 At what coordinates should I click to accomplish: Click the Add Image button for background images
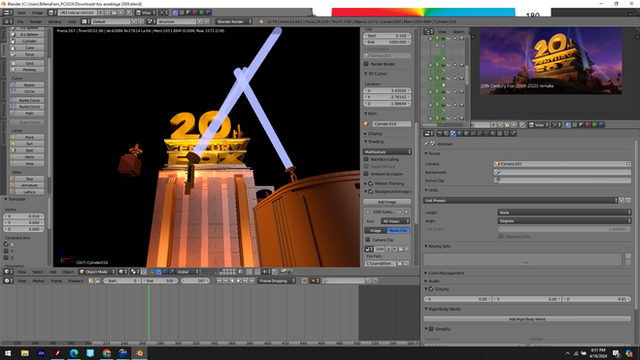[x=387, y=202]
